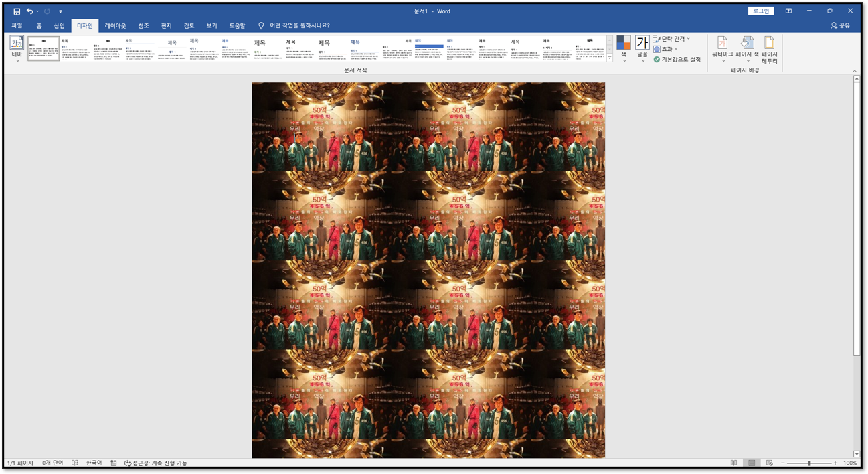Screen dimensions: 868x474
Task: Switch to Web Layout view
Action: pyautogui.click(x=770, y=463)
